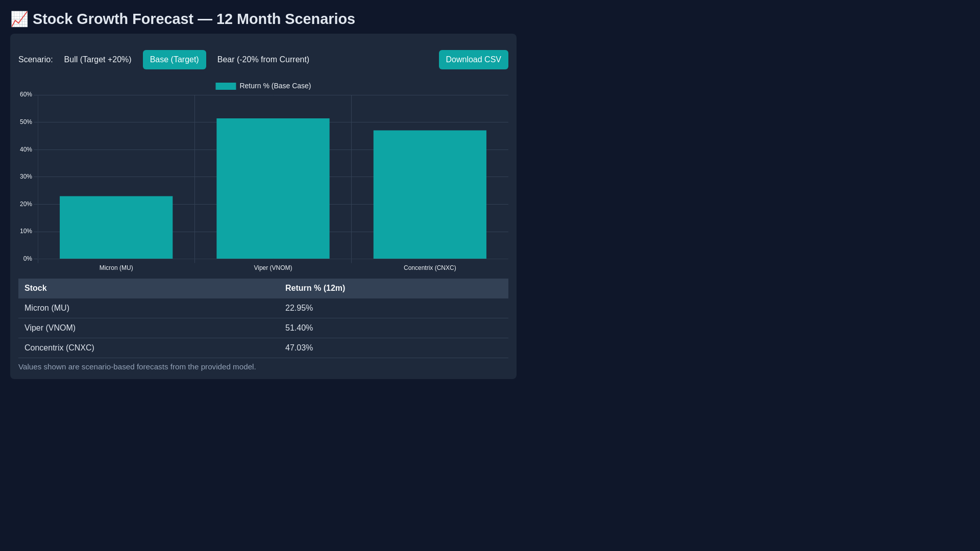The image size is (980, 551).
Task: Click the Concentrix (CNXC) x-axis label
Action: 430,268
